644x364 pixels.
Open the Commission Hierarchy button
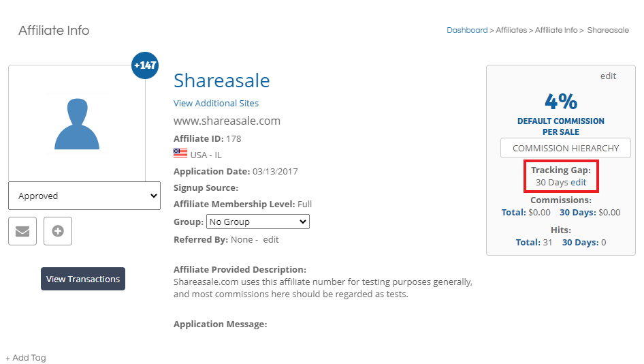[566, 148]
